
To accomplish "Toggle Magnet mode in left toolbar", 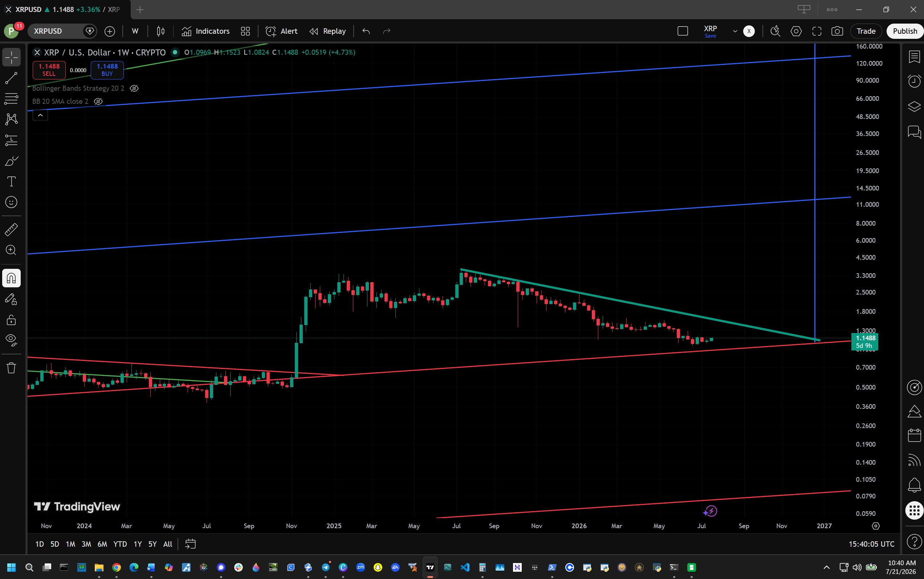I will 11,278.
